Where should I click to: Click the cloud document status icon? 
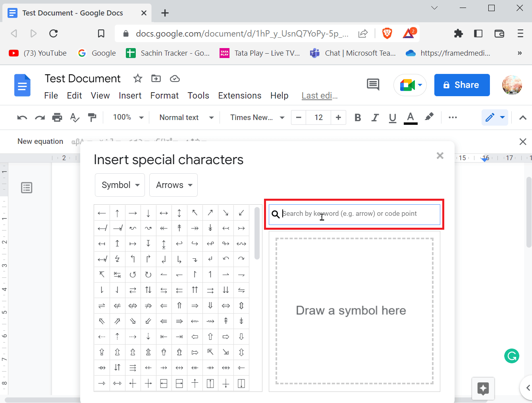click(175, 79)
